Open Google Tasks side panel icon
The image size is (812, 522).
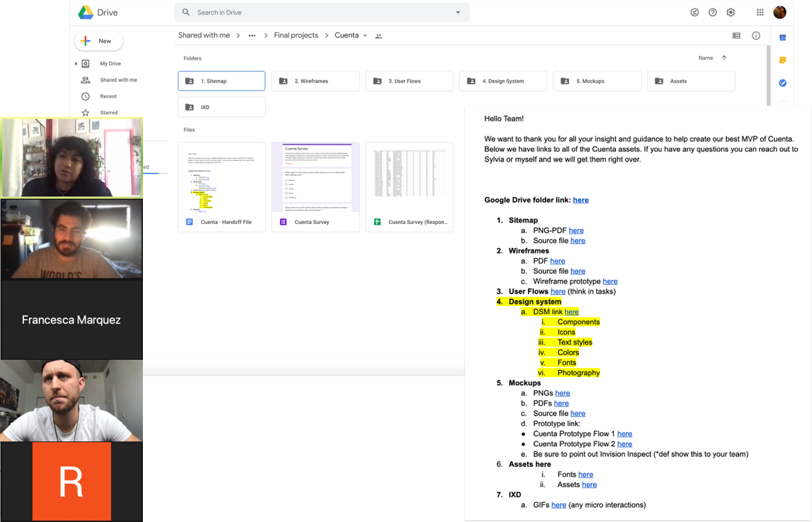point(783,83)
